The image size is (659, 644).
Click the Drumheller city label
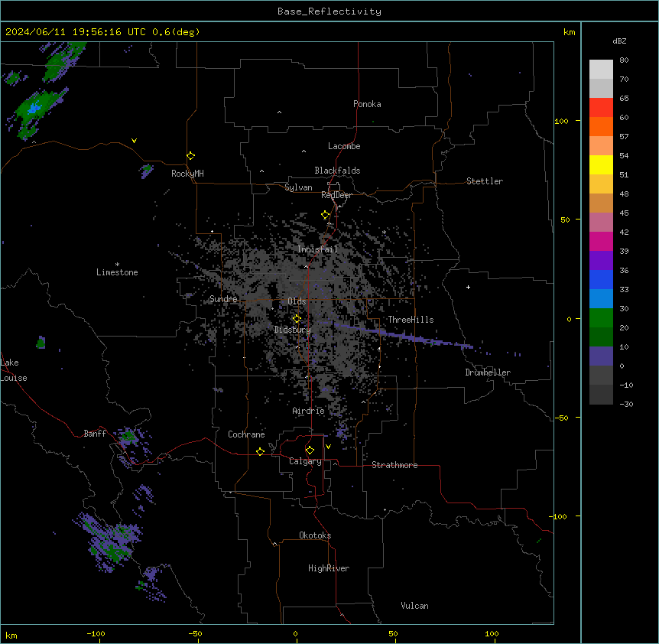(x=488, y=372)
